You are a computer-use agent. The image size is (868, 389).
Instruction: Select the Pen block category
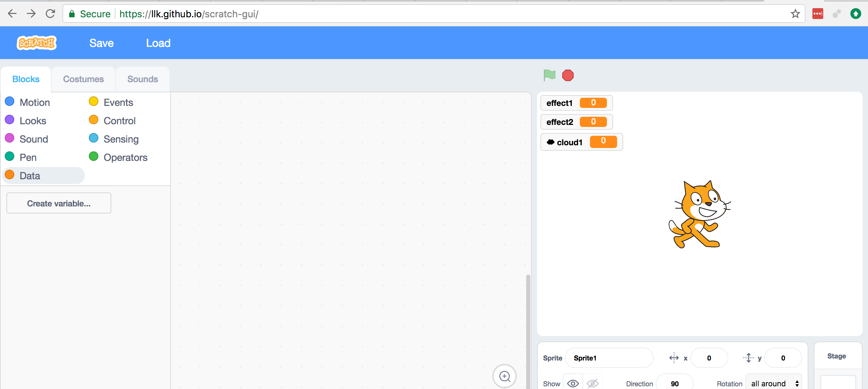[x=28, y=157]
